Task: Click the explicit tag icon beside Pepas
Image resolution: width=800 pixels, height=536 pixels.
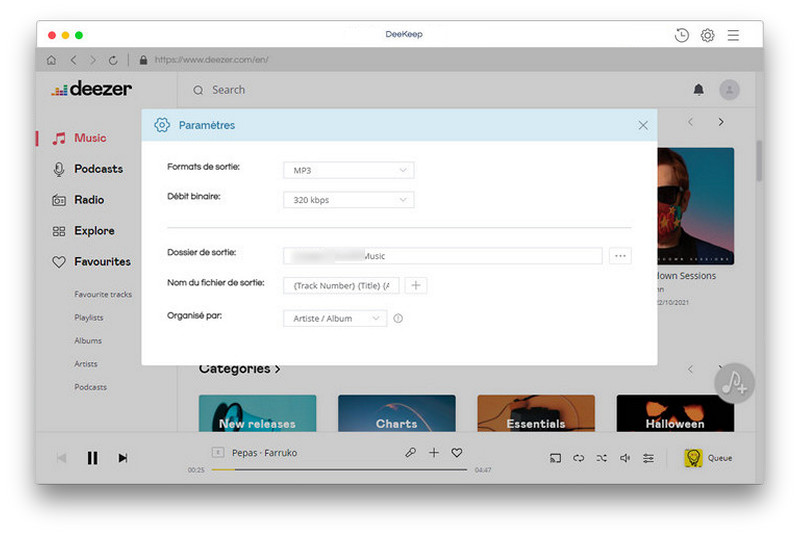Action: tap(218, 452)
